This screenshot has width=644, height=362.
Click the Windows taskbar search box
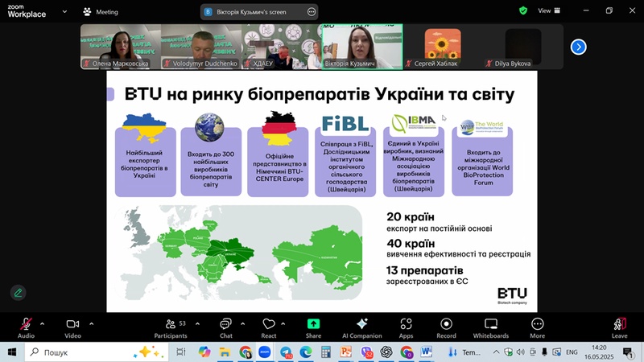click(x=80, y=352)
